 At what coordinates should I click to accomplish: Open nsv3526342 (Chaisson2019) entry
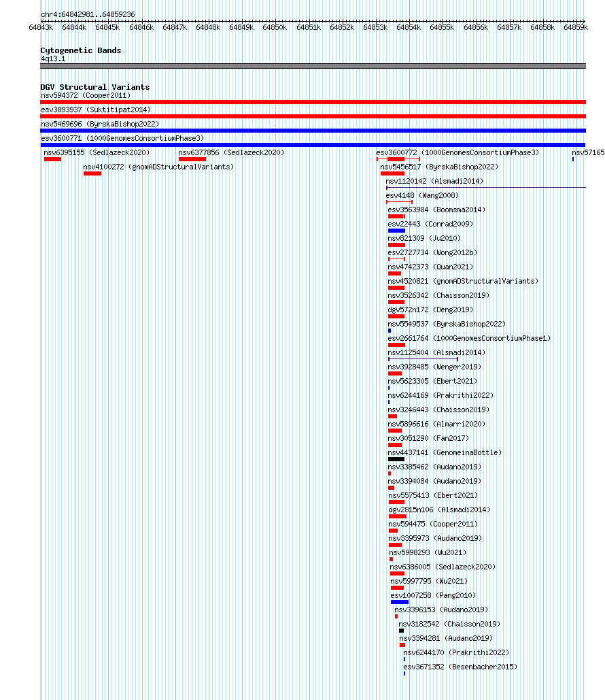pyautogui.click(x=438, y=295)
